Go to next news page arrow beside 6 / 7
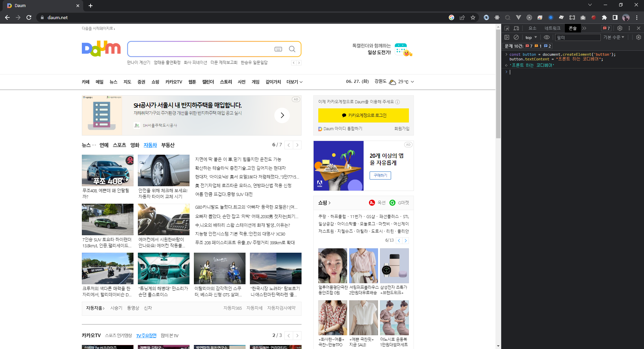Screen dimensions: 644x349 (x=297, y=145)
